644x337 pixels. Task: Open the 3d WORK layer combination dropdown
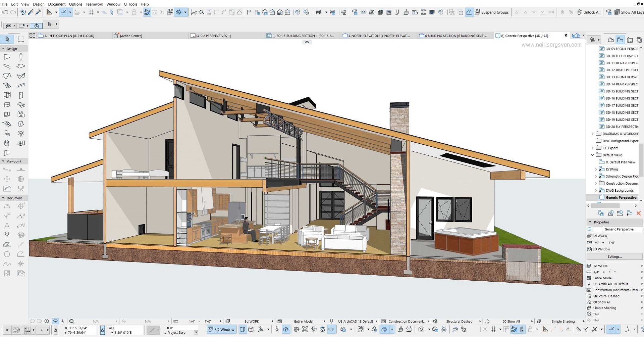(x=250, y=321)
